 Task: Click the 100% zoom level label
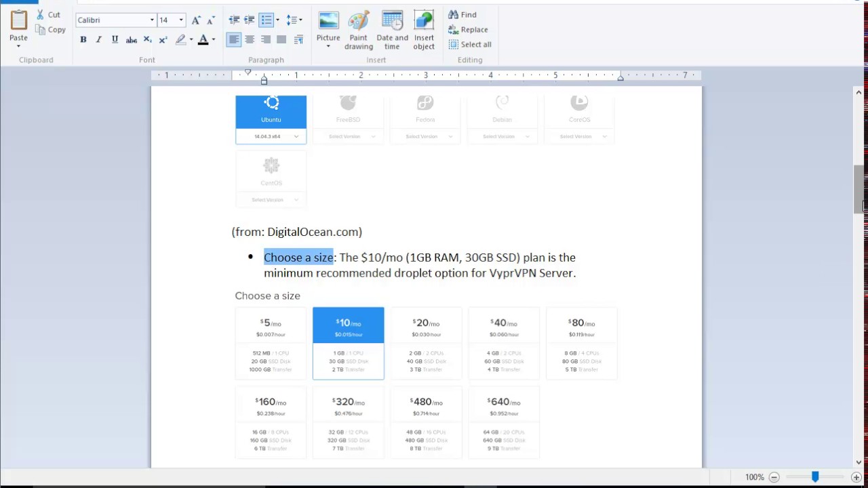pyautogui.click(x=755, y=477)
